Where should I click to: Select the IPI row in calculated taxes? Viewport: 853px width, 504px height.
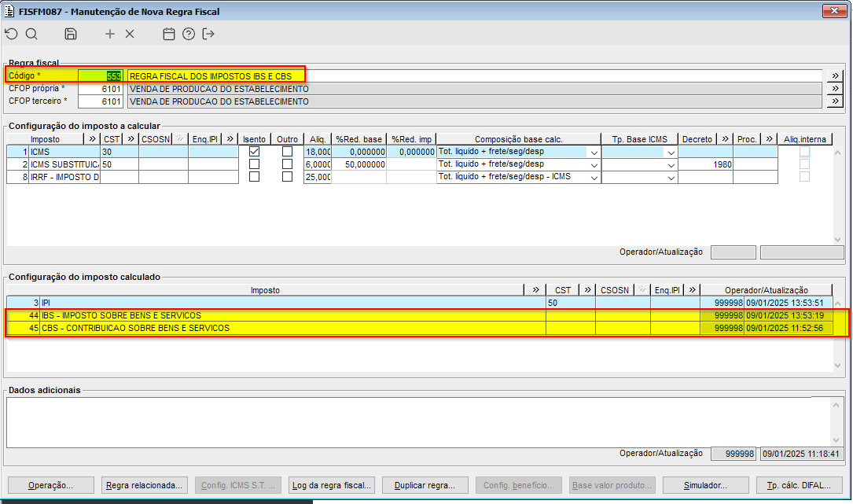(x=419, y=302)
